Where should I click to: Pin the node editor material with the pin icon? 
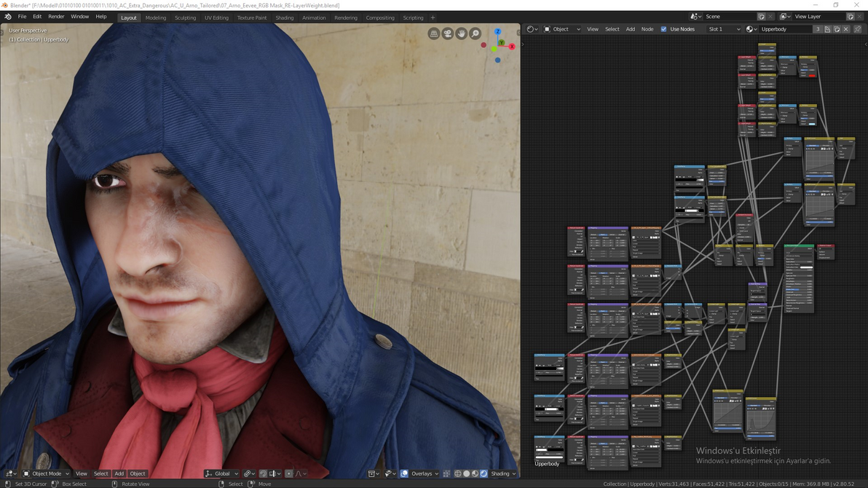pyautogui.click(x=858, y=29)
